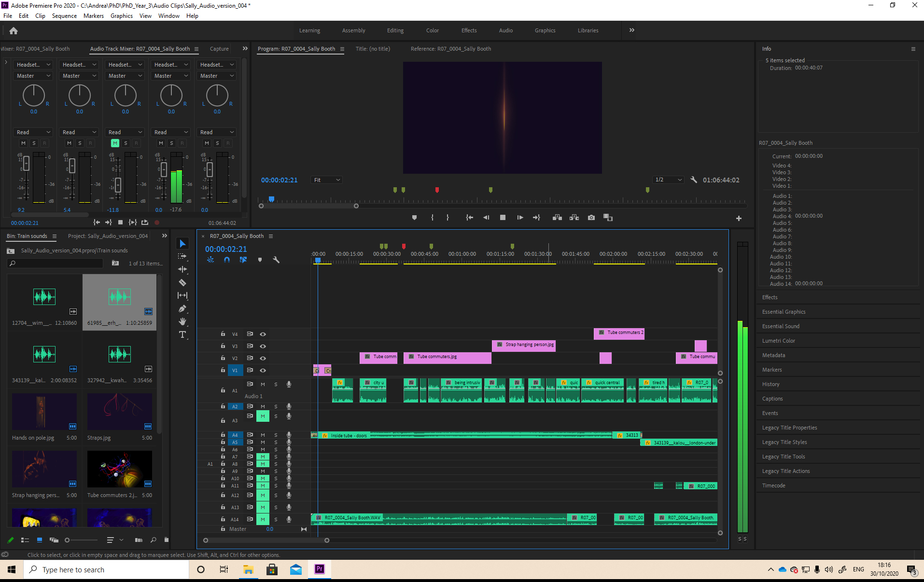
Task: Toggle V2 track output eye
Action: pos(263,358)
